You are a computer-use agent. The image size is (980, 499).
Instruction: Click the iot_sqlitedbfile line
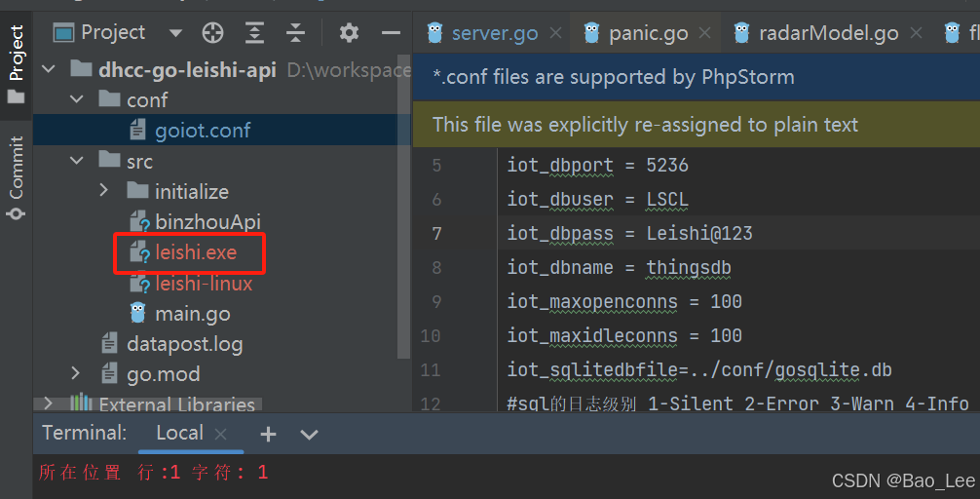point(698,369)
